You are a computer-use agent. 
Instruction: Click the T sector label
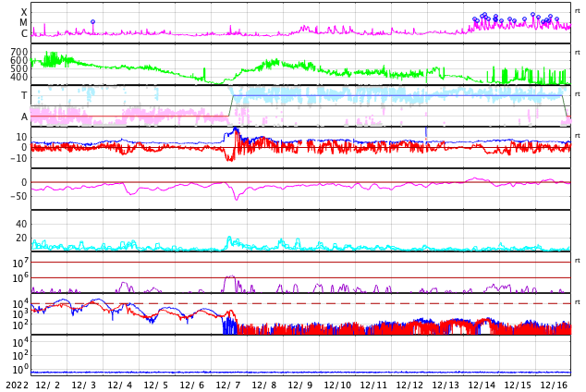click(24, 95)
